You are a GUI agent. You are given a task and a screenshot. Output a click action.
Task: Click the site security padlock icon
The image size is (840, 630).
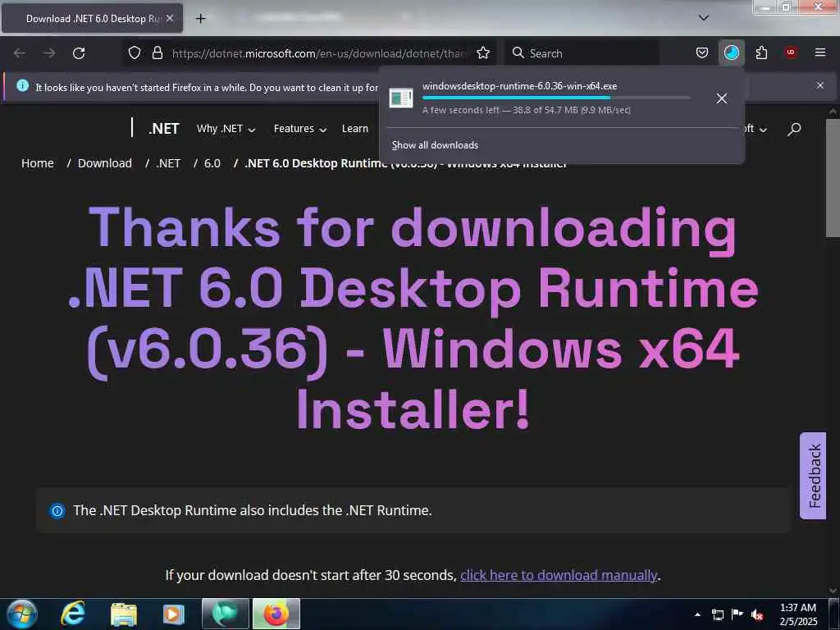[x=157, y=53]
